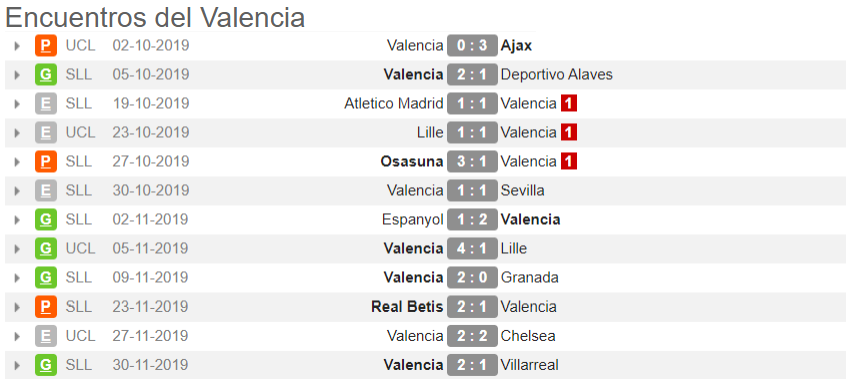Image resolution: width=846 pixels, height=379 pixels.
Task: Click the orange P icon for Real Betis match
Action: click(46, 307)
